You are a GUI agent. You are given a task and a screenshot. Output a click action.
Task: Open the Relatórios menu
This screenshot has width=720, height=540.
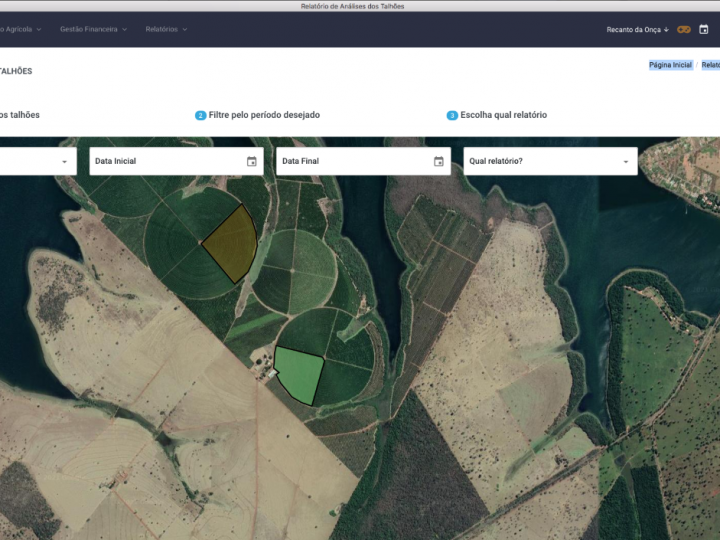(166, 29)
